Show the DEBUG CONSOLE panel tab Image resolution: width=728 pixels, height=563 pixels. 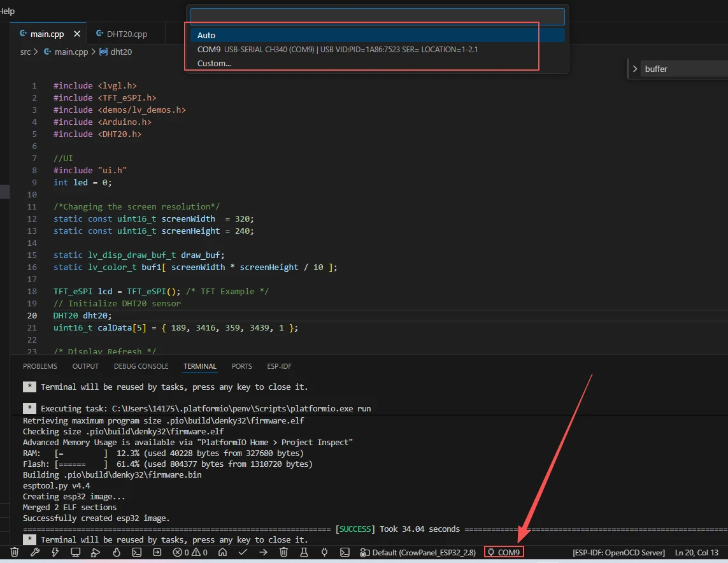(x=141, y=366)
